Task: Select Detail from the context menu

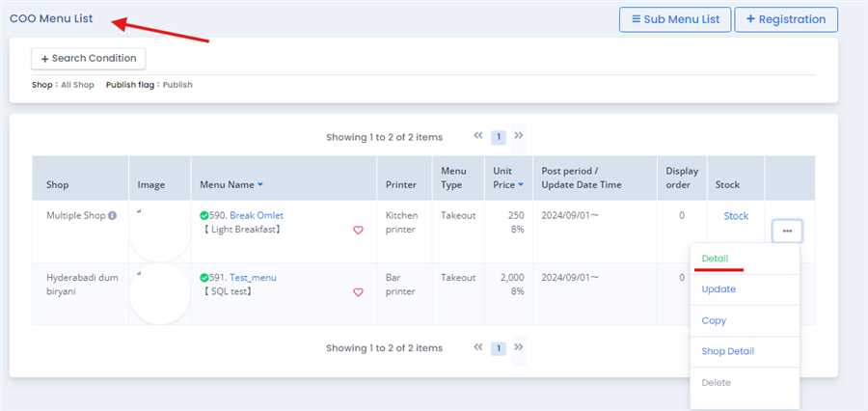Action: pos(715,259)
